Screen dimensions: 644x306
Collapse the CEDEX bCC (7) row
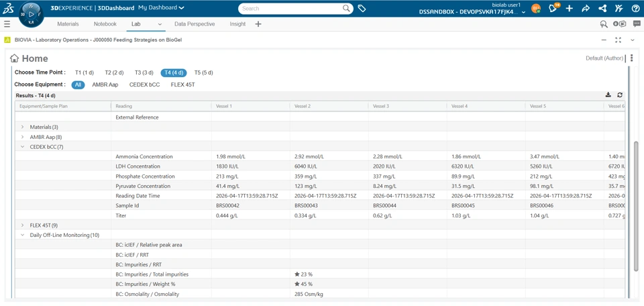click(x=23, y=147)
